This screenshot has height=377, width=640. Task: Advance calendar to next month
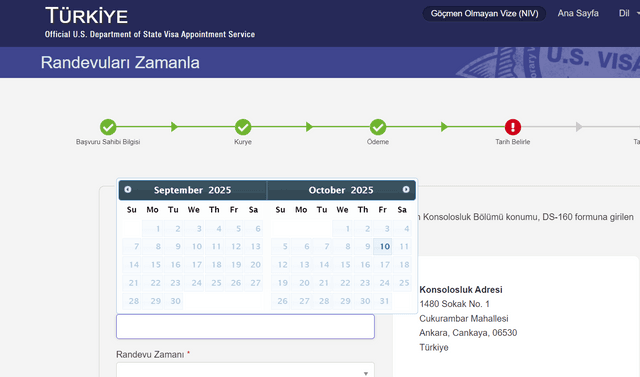(406, 189)
